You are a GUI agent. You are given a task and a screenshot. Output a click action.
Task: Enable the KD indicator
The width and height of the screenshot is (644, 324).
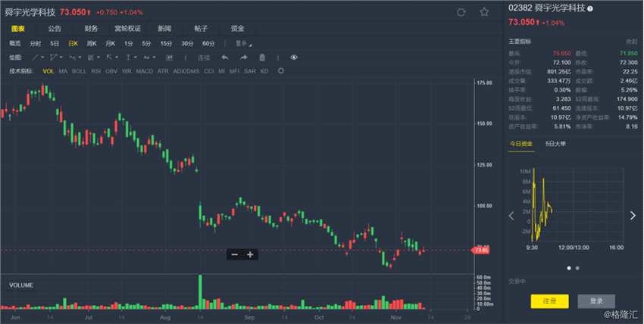pyautogui.click(x=264, y=71)
